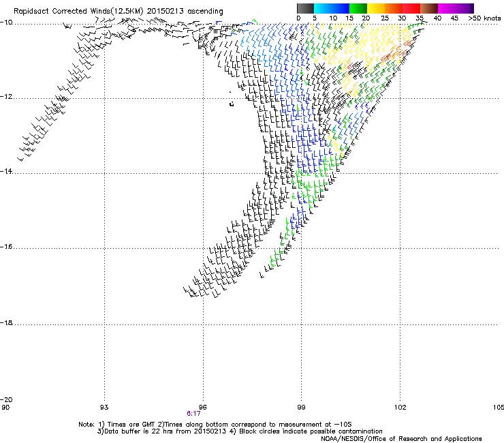This screenshot has width=504, height=443.
Task: Click the '20150213 ascending' date text
Action: coord(185,12)
